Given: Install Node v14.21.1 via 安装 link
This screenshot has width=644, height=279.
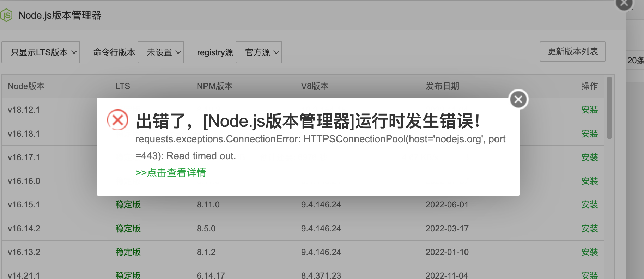Looking at the screenshot, I should (590, 275).
